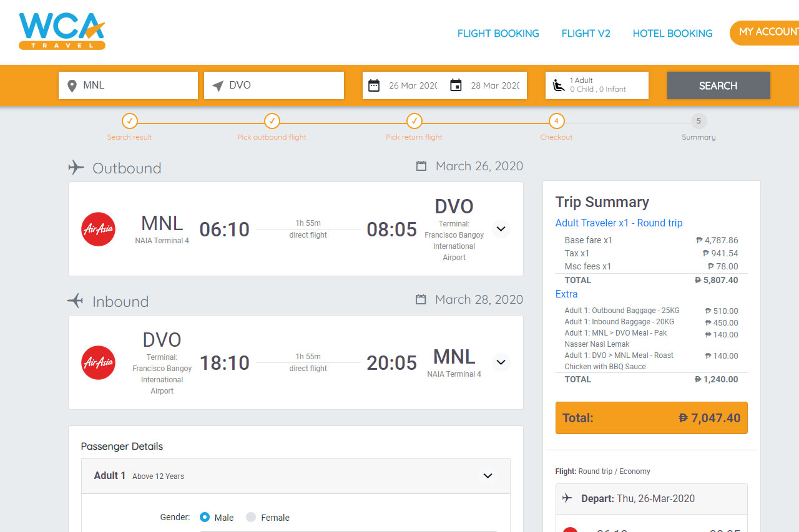Click the WCA Travel logo
Screen dimensions: 799x532
(62, 31)
